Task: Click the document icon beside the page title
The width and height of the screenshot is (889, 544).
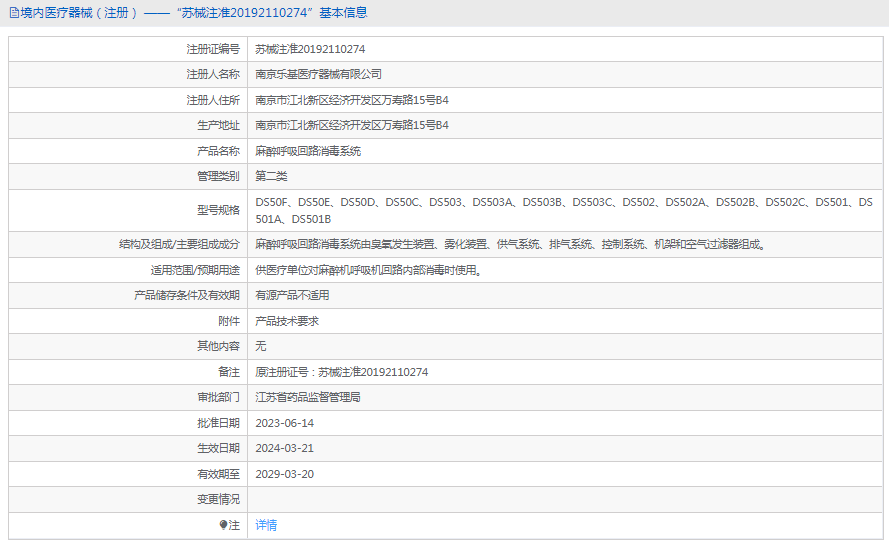Action: tap(13, 13)
